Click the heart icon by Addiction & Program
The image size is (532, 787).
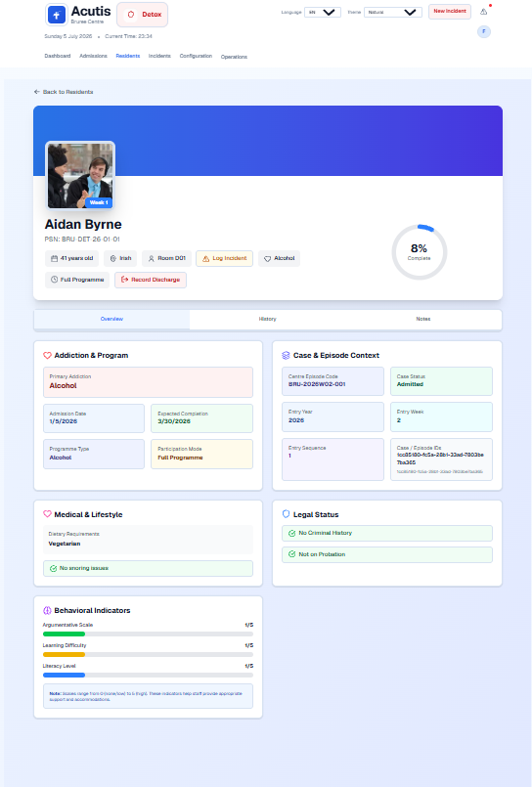click(47, 355)
